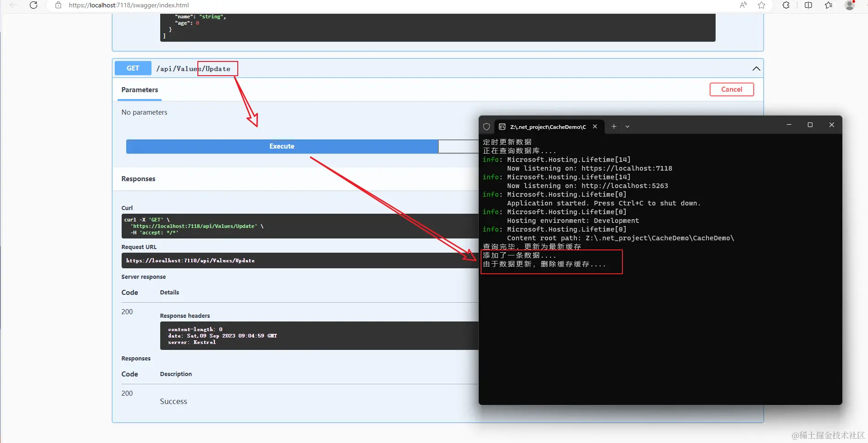Click the response headers code block
868x443 pixels.
[x=319, y=336]
